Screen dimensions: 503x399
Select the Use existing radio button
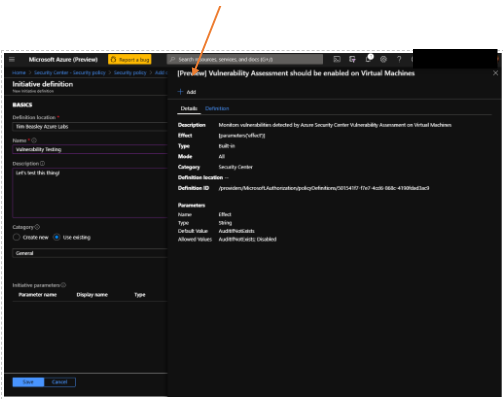click(57, 237)
